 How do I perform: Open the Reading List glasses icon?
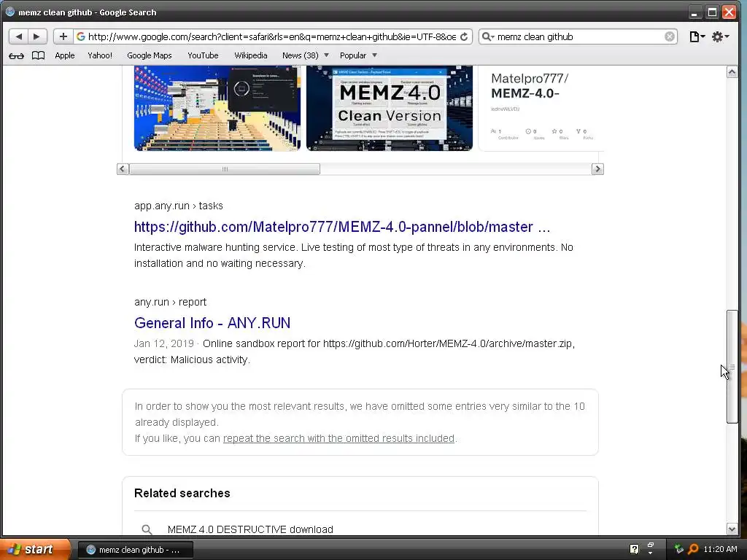tap(16, 55)
